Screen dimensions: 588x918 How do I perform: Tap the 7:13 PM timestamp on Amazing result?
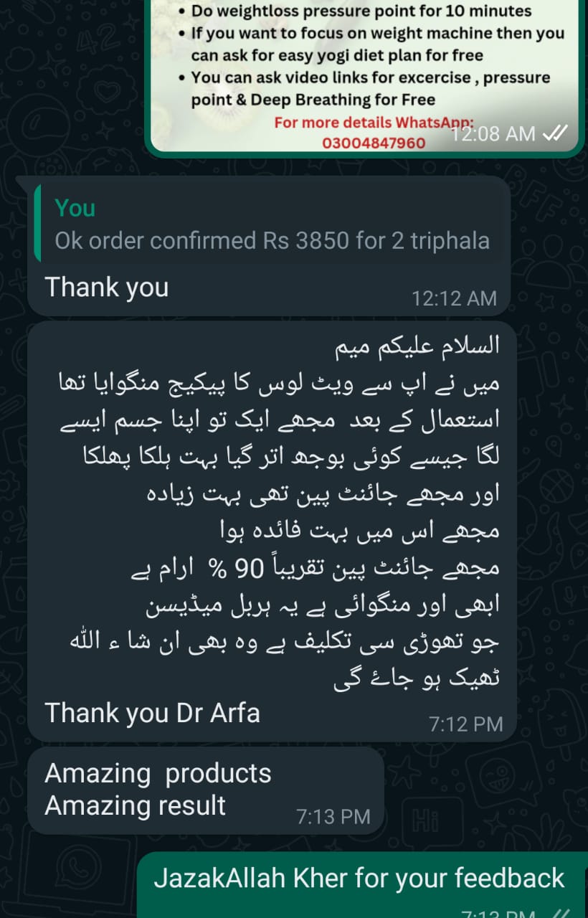pyautogui.click(x=333, y=816)
